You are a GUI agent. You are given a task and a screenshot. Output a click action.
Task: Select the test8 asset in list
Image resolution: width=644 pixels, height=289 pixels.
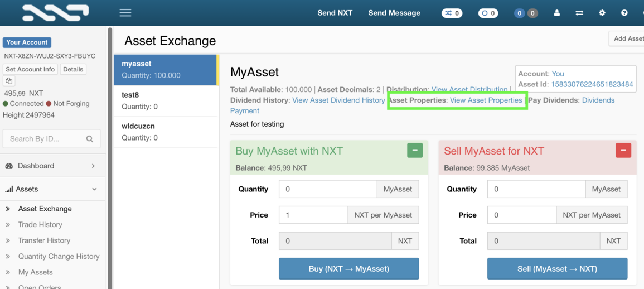pyautogui.click(x=166, y=100)
